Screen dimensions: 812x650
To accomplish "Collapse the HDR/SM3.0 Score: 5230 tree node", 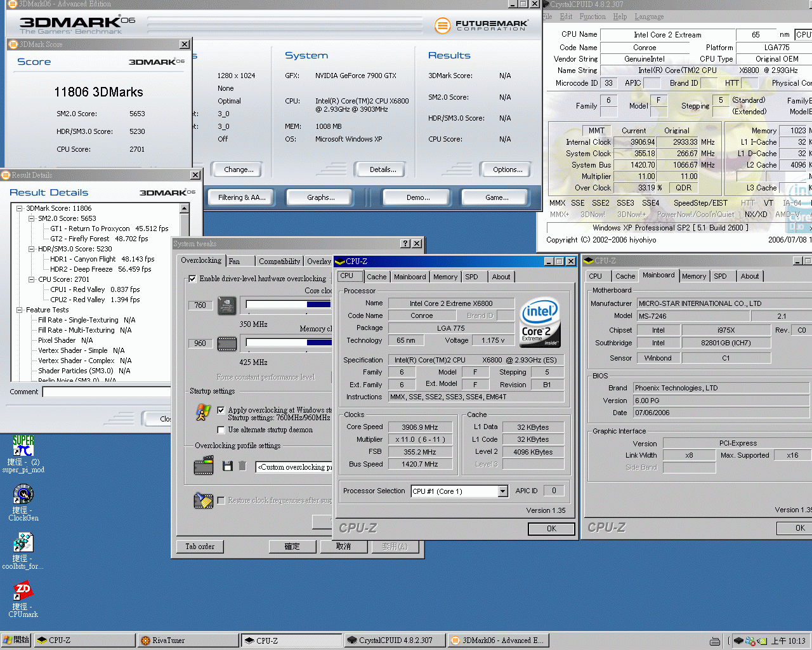I will (x=31, y=249).
